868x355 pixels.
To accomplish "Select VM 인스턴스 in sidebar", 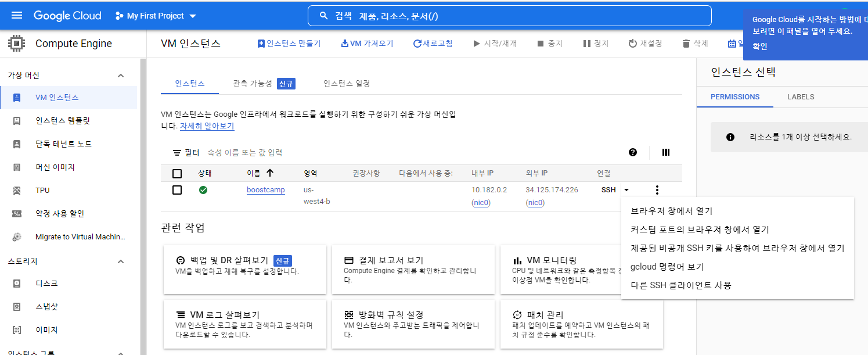I will coord(69,98).
